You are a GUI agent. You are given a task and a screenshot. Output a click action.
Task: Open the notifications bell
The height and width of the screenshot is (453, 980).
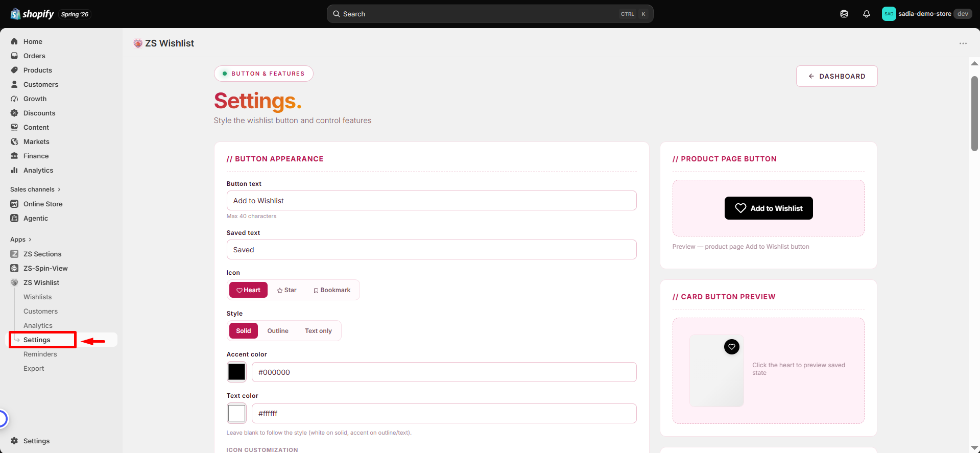pyautogui.click(x=867, y=14)
